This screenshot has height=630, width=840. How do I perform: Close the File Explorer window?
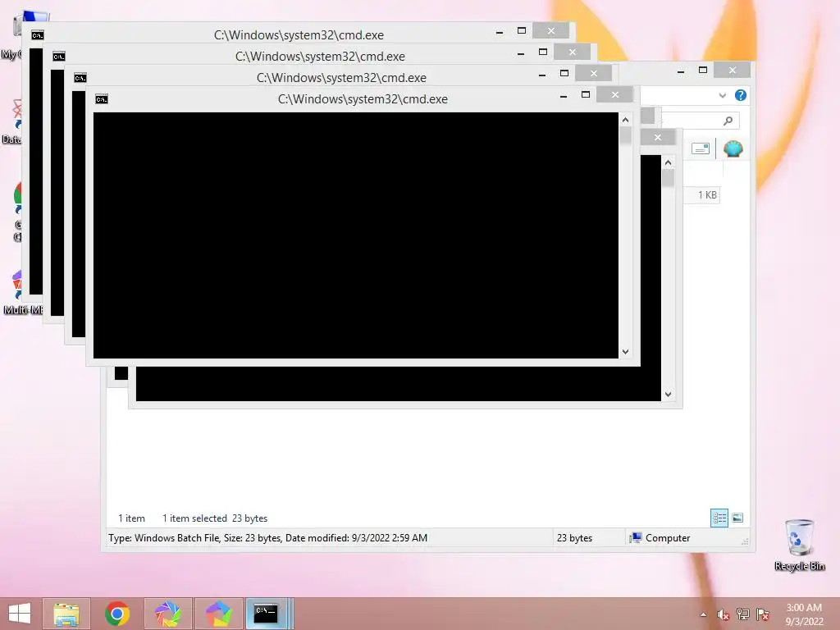(x=733, y=71)
